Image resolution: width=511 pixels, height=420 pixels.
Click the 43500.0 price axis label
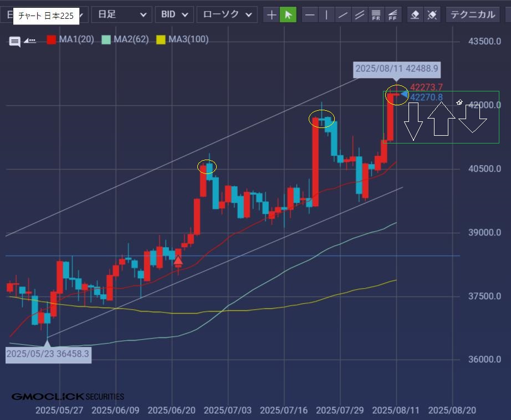(x=484, y=42)
